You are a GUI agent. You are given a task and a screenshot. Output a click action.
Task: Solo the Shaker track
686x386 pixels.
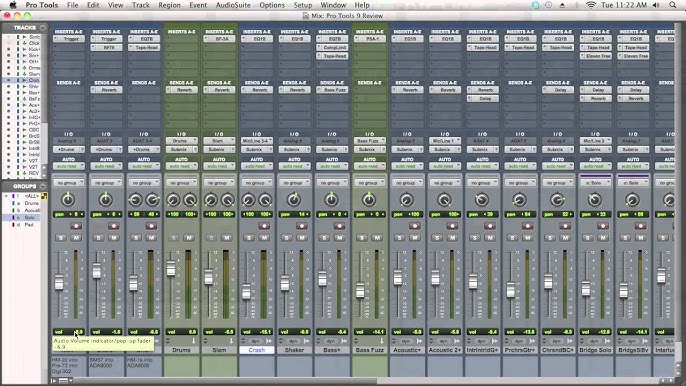287,238
